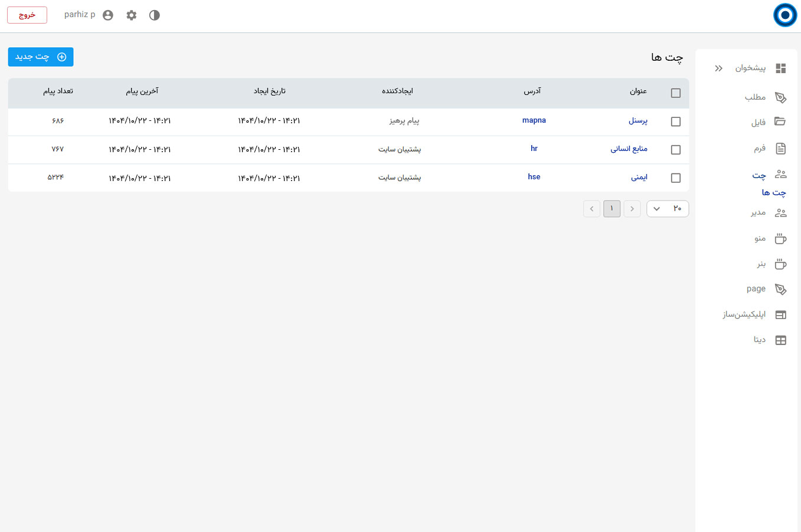Collapse the sidebar with double chevron
The height and width of the screenshot is (532, 801).
coord(718,68)
